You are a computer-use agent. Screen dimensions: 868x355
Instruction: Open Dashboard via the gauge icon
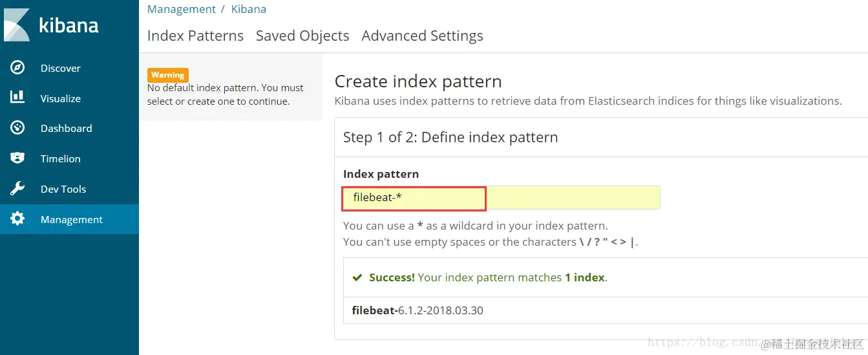pos(17,128)
